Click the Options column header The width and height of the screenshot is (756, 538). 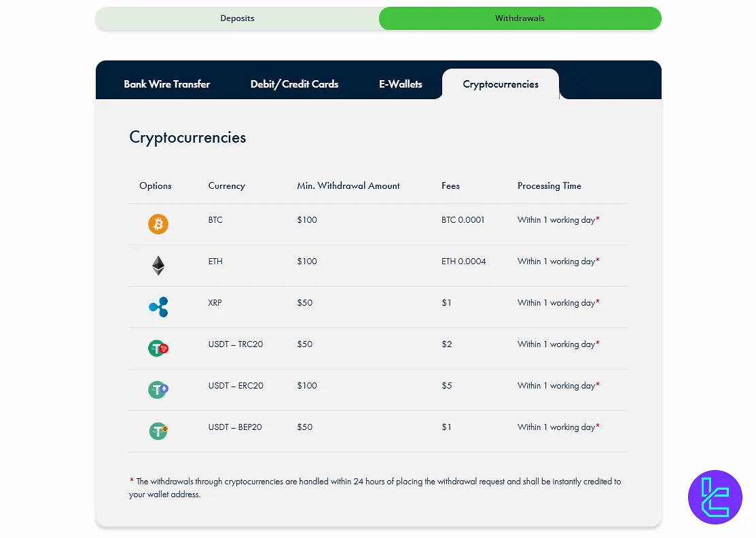(x=156, y=185)
